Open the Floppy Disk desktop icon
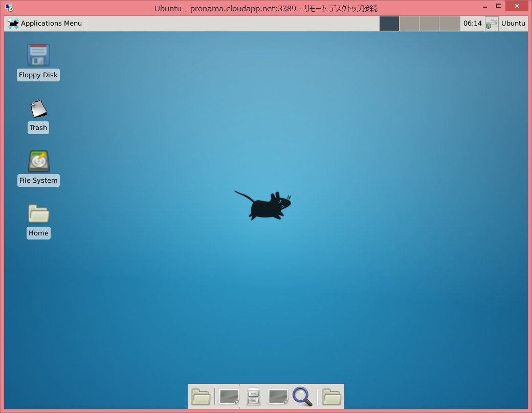The width and height of the screenshot is (532, 413). tap(38, 55)
